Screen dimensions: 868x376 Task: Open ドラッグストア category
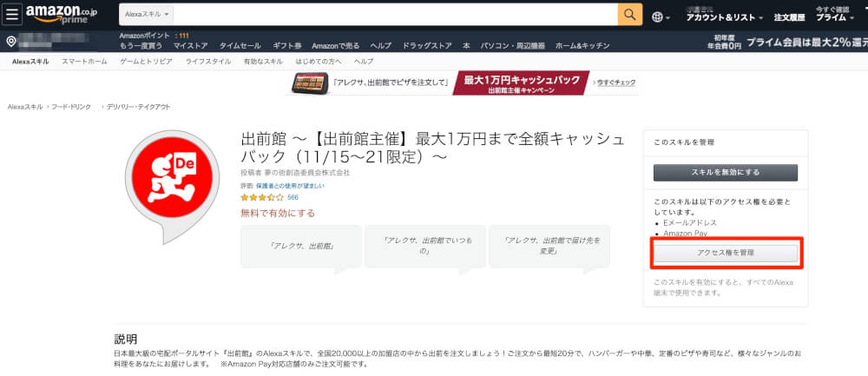pos(427,45)
